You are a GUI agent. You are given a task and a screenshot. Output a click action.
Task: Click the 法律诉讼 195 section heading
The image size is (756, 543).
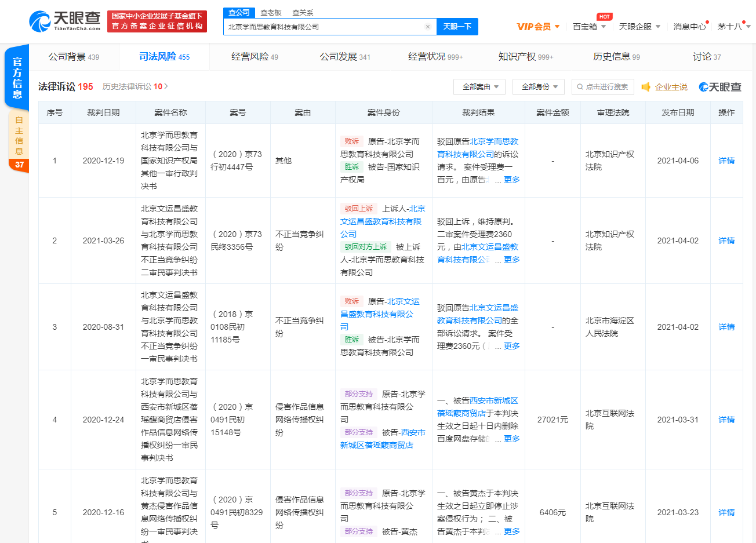(66, 86)
